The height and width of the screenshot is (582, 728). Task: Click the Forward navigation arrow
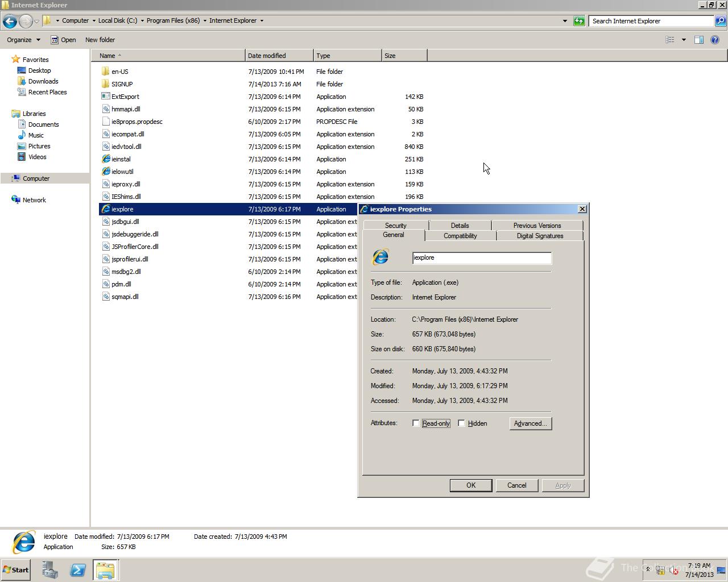[x=26, y=21]
